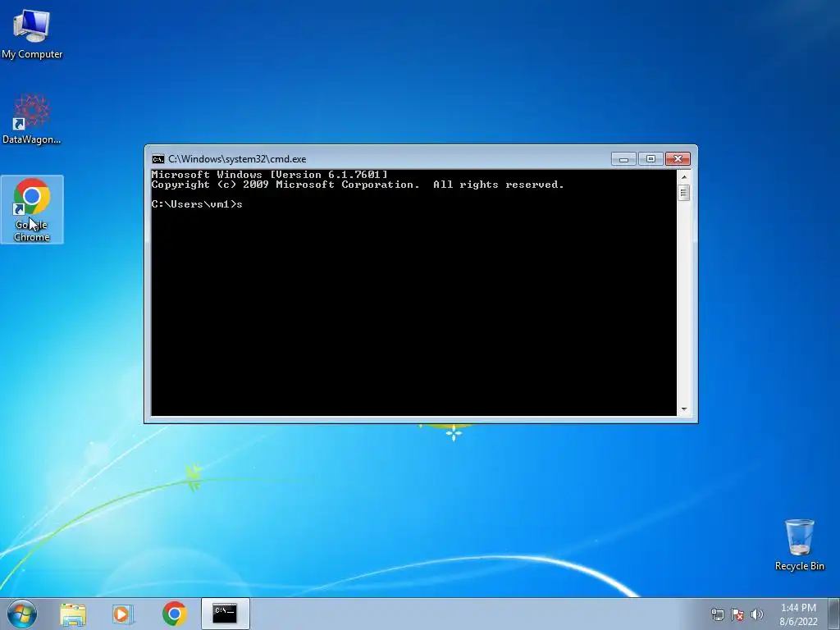Open the Windows Start button

point(22,614)
